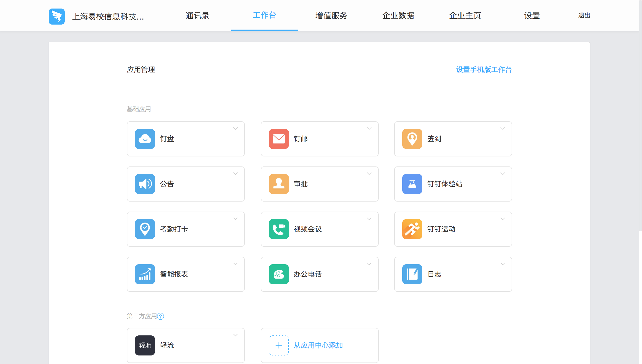Open the 钉邮 mail icon
Screen dimensions: 642x364
(279, 139)
